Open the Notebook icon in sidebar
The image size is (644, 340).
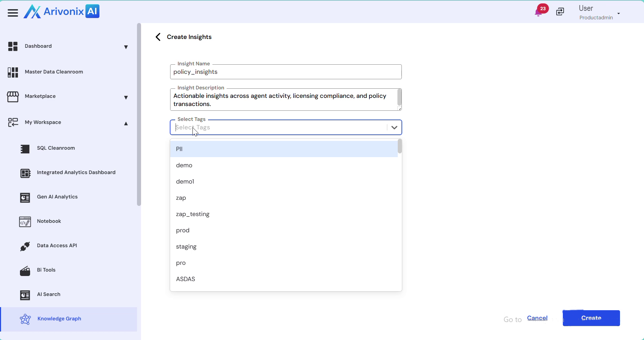point(25,222)
